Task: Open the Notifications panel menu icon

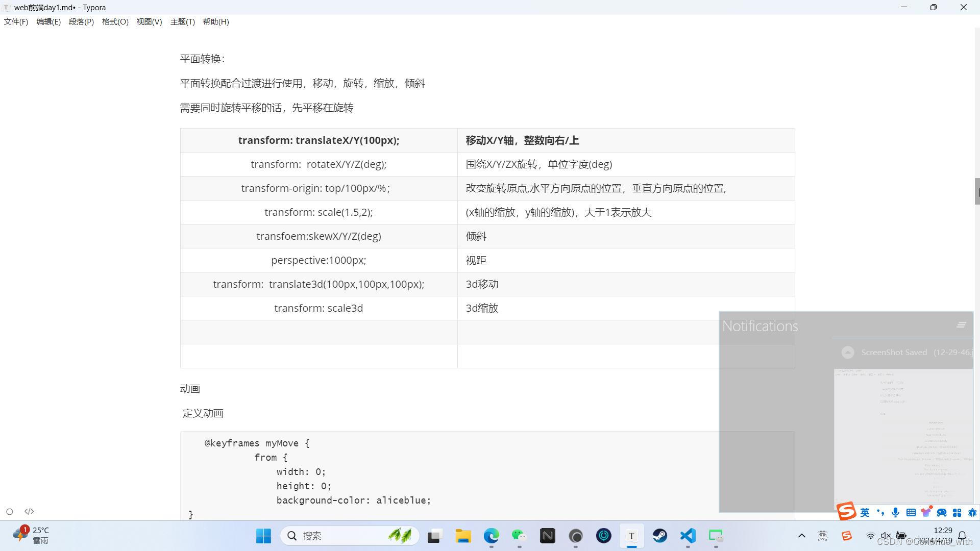Action: [x=961, y=325]
